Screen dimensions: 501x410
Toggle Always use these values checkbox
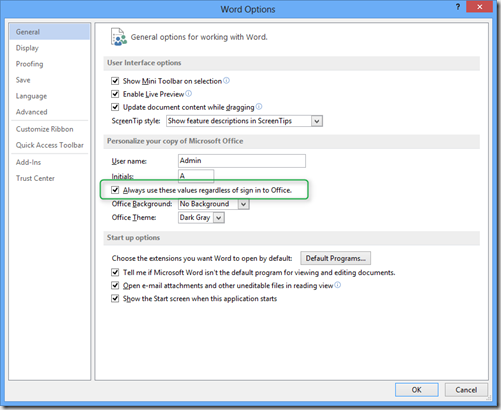coord(115,190)
